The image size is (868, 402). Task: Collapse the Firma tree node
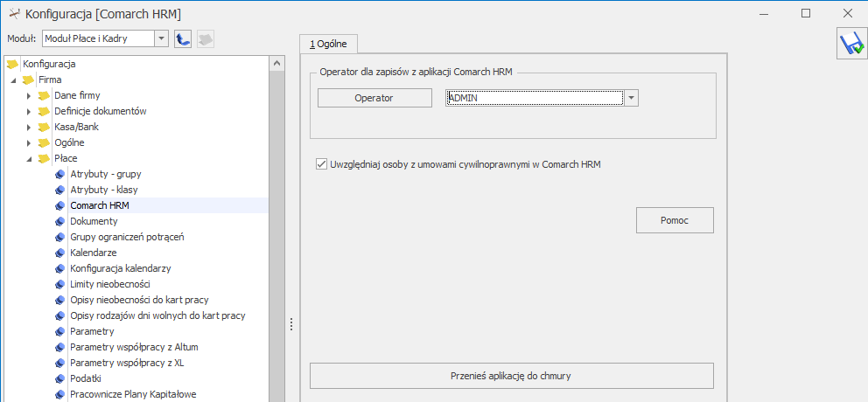(x=14, y=80)
